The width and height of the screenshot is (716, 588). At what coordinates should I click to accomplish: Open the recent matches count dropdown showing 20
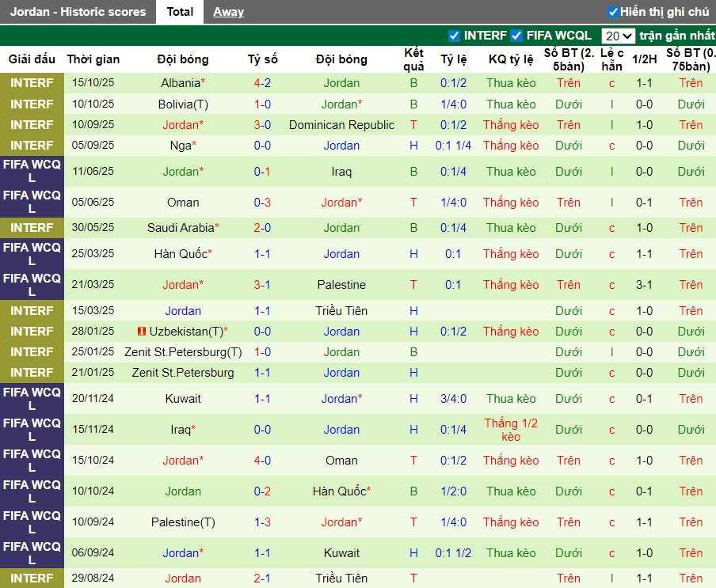point(618,36)
